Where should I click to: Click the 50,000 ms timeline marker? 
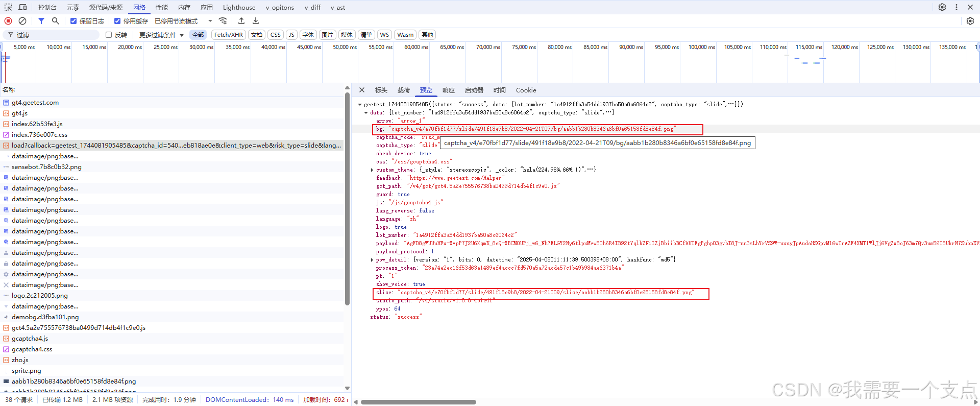pos(345,47)
